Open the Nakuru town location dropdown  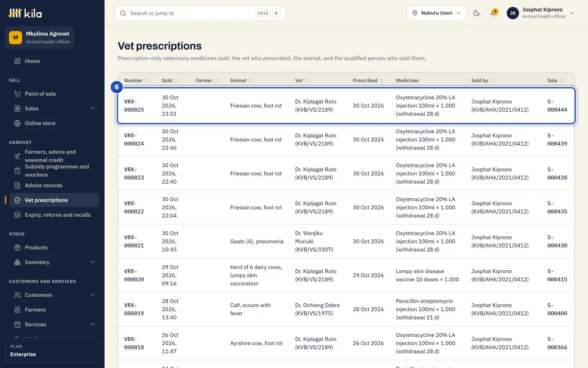click(437, 13)
